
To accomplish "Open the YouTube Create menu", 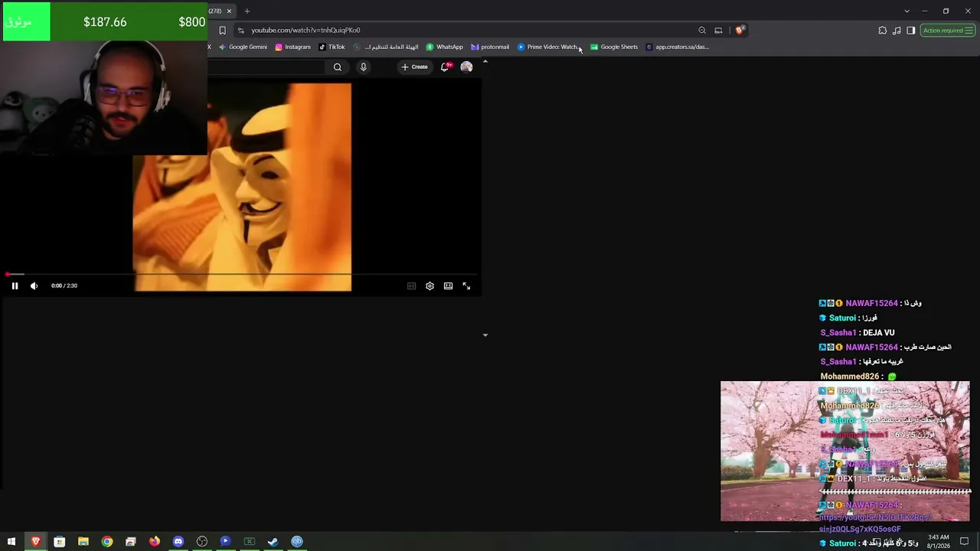I will click(x=414, y=67).
